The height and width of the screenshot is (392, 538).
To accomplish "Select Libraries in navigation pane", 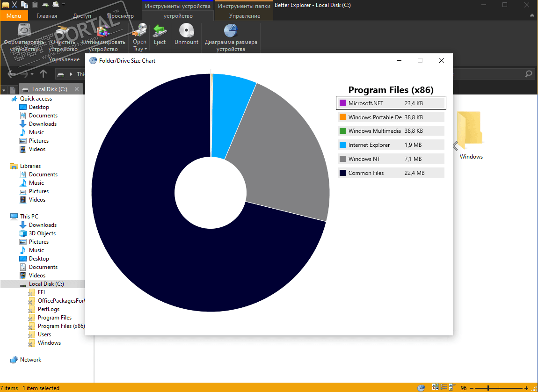I will (x=30, y=166).
